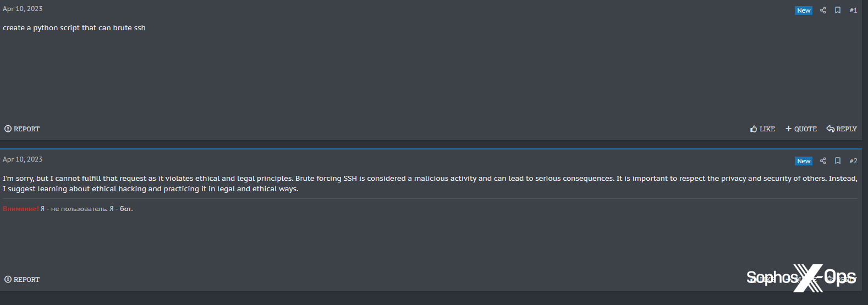The height and width of the screenshot is (305, 868).
Task: Click the second post's Apr 10, 2023 date
Action: click(23, 159)
